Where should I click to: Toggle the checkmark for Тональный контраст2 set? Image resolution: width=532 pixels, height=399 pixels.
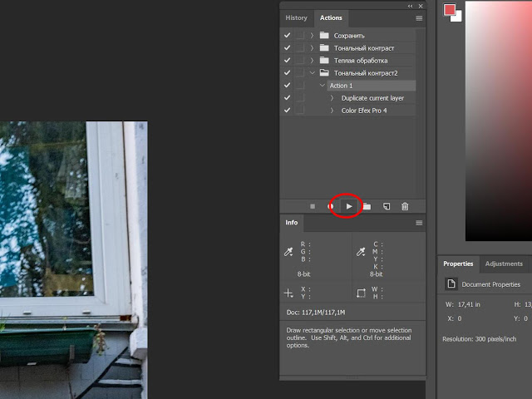tap(287, 73)
